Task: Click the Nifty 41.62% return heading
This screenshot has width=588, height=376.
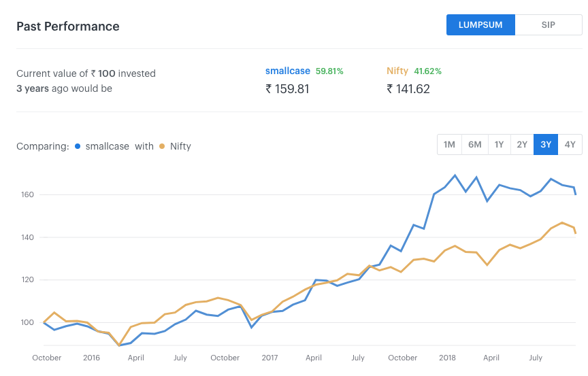Action: (x=414, y=71)
